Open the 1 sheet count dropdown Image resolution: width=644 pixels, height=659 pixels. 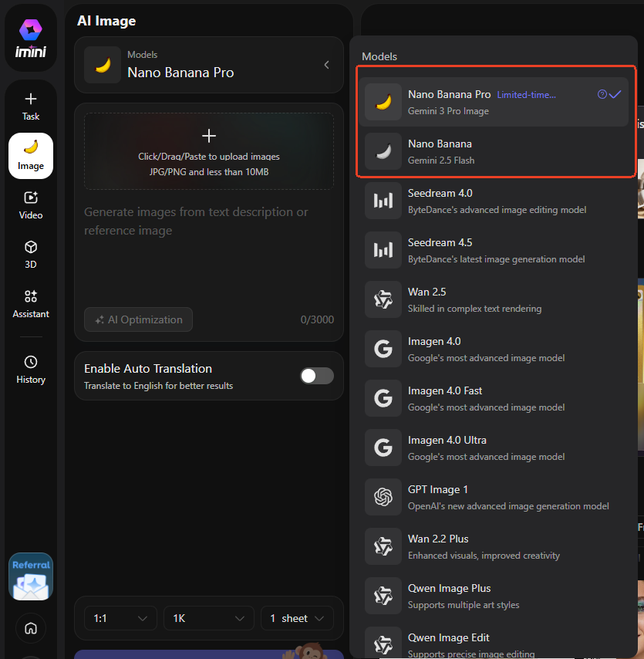pos(297,618)
